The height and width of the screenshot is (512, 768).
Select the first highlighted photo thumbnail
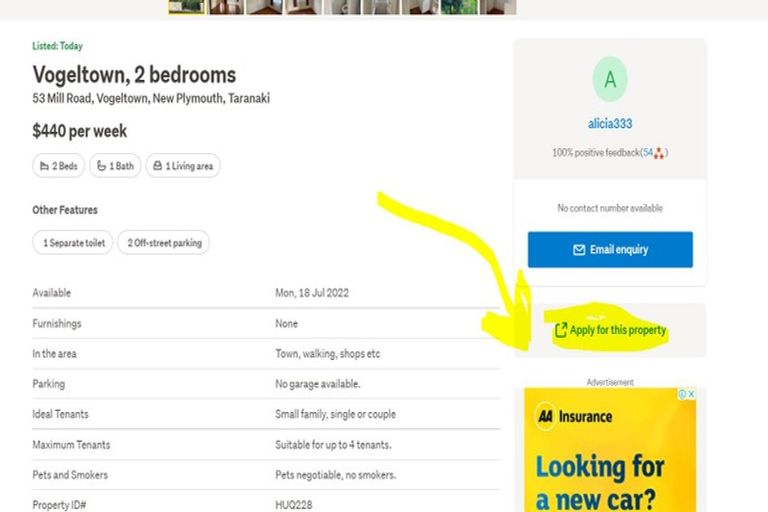[186, 6]
